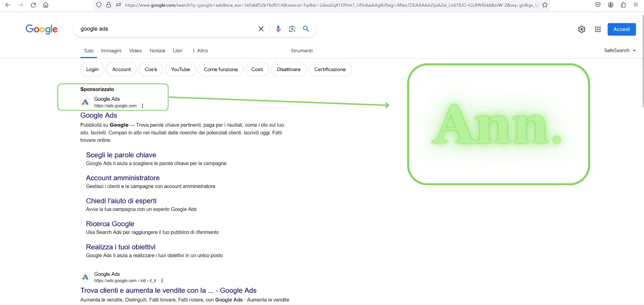Select the Cos'è suggestion chip
The height and width of the screenshot is (305, 644).
tap(151, 69)
